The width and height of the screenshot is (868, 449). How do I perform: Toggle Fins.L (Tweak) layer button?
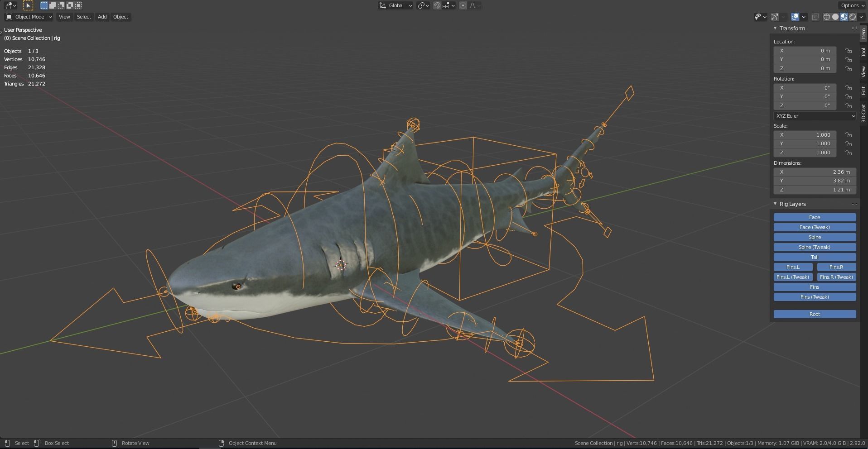click(x=793, y=277)
